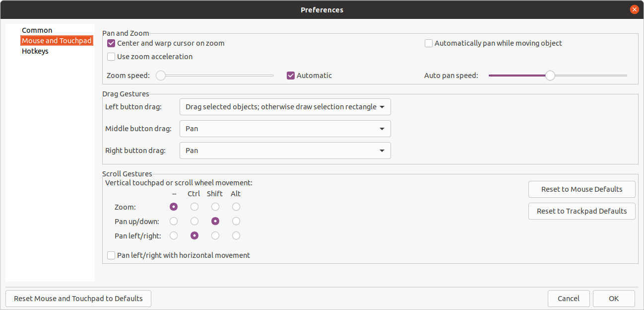Check Pan left/right with horizontal movement

(x=111, y=255)
